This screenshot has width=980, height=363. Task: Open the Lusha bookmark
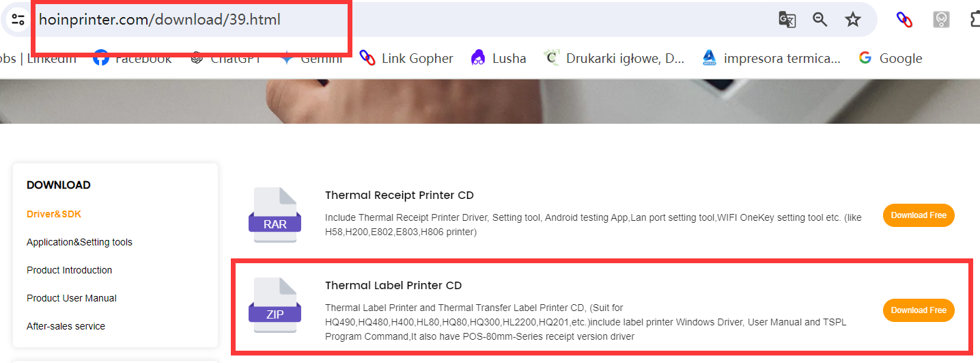[499, 58]
